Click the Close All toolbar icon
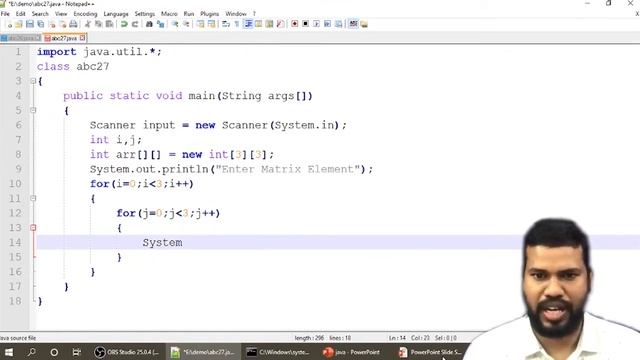This screenshot has width=640, height=360. (62, 24)
